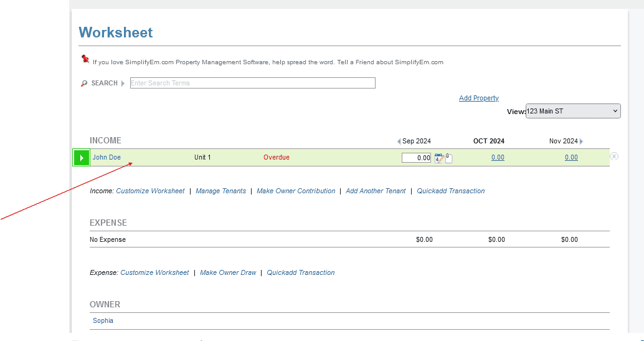Click the OCT 2024 0.00 amount link
This screenshot has height=341, width=644.
(x=498, y=158)
